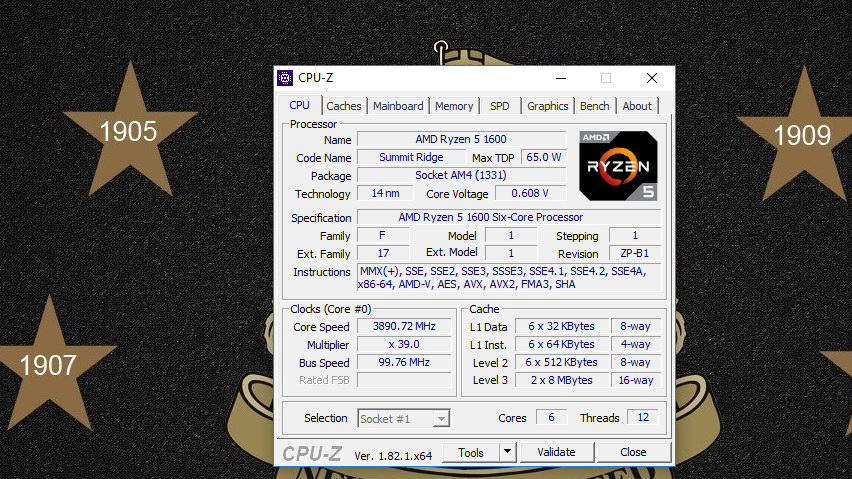Go to the SPD tab

click(x=499, y=106)
